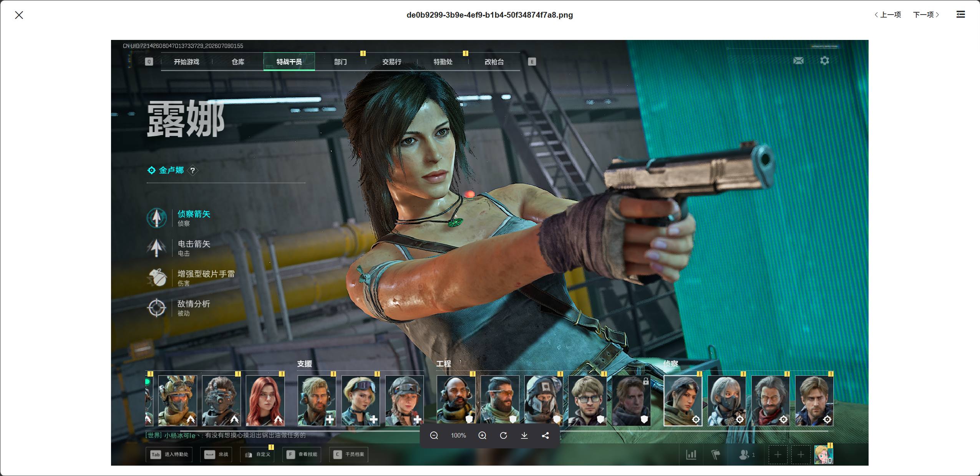Viewport: 980px width, 476px height.
Task: Click the 干员档案 button
Action: coord(348,455)
